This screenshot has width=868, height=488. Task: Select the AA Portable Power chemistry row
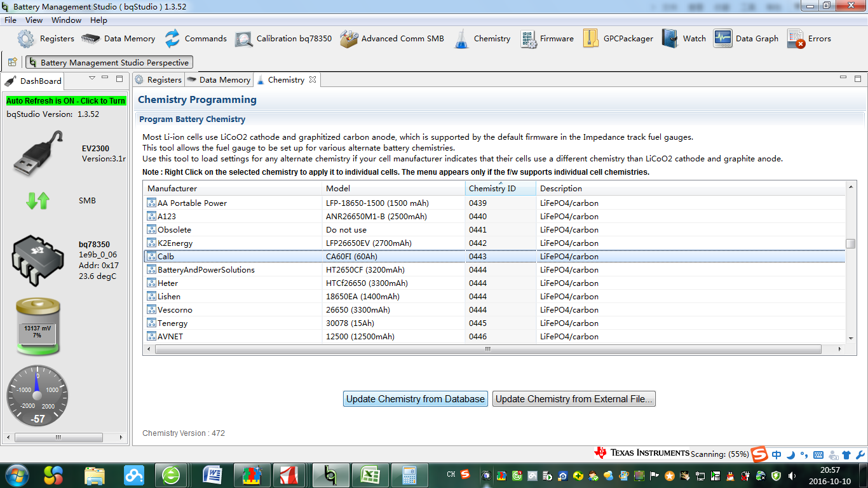coord(494,203)
